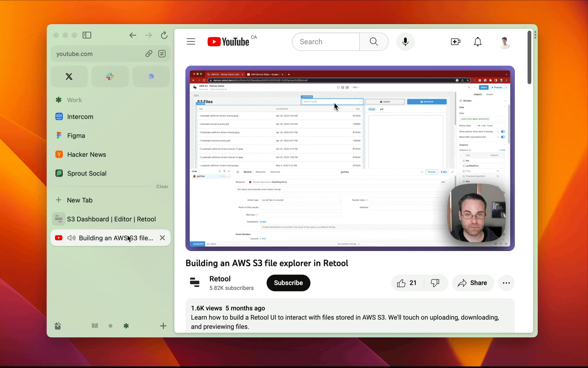Screen dimensions: 588x368
Task: Select the video title text
Action: [x=267, y=263]
